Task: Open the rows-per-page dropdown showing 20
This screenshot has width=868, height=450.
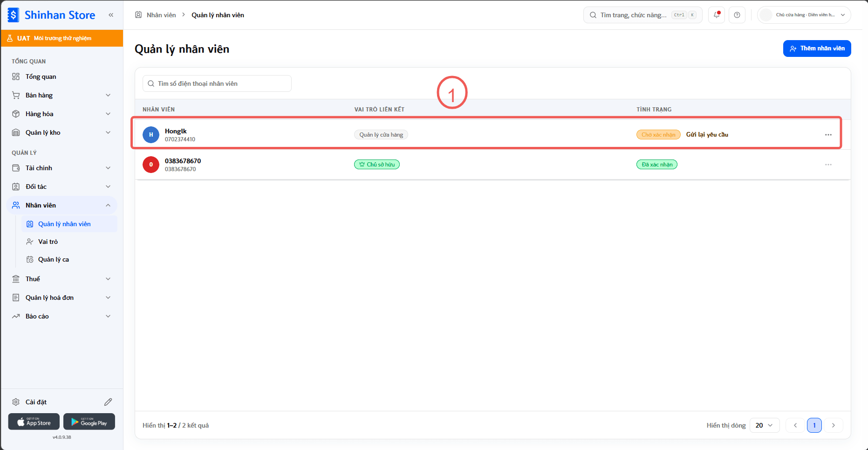Action: (x=765, y=425)
